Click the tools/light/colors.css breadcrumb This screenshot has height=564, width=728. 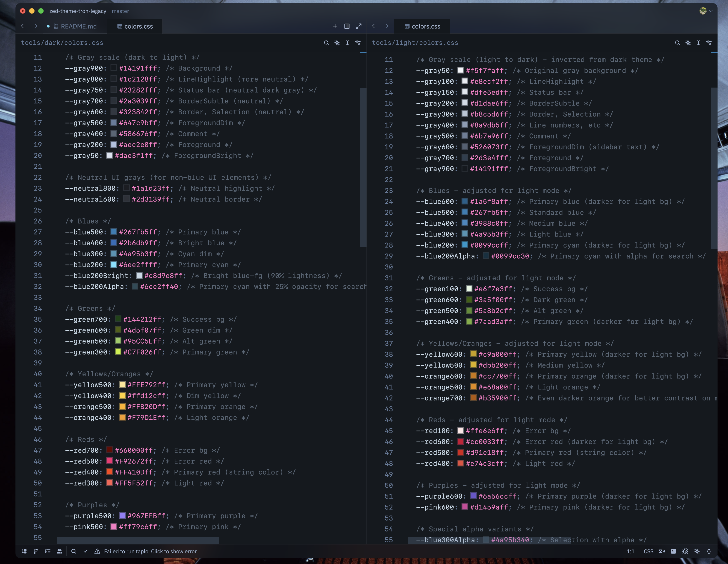tap(415, 43)
